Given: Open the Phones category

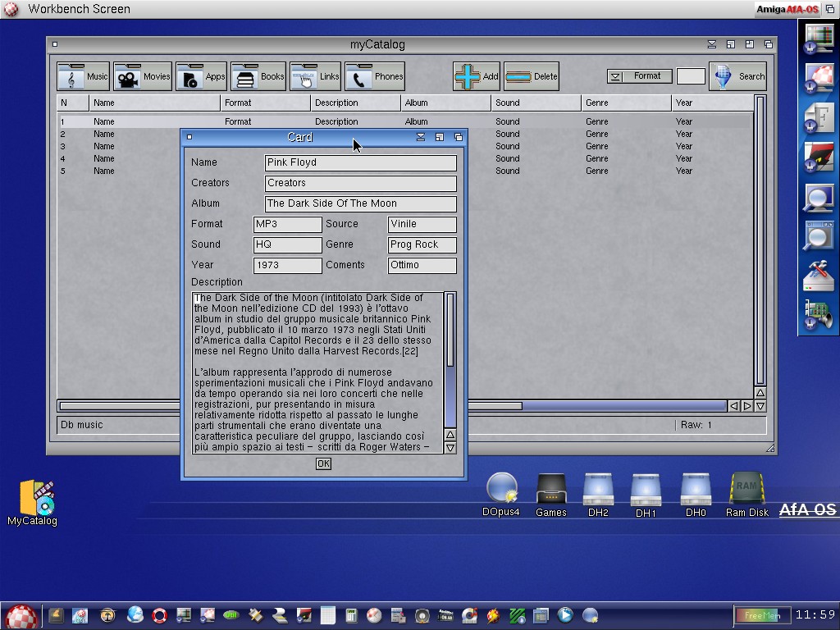Looking at the screenshot, I should pyautogui.click(x=375, y=76).
